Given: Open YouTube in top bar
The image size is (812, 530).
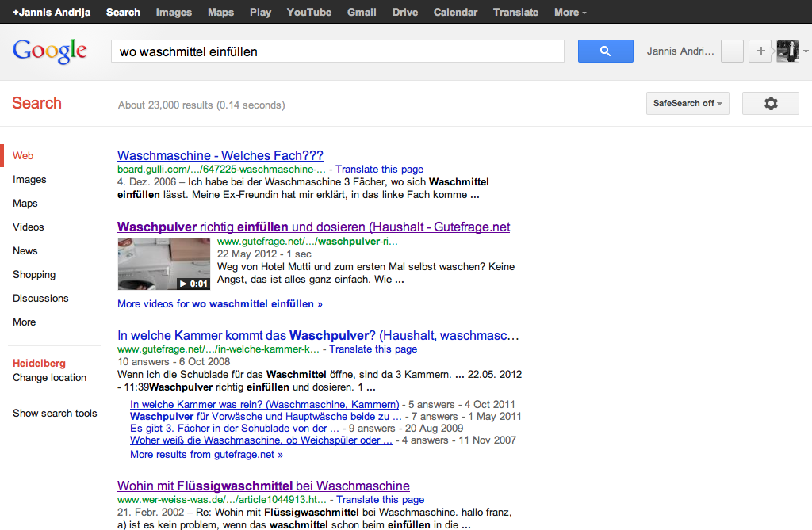Looking at the screenshot, I should (309, 12).
